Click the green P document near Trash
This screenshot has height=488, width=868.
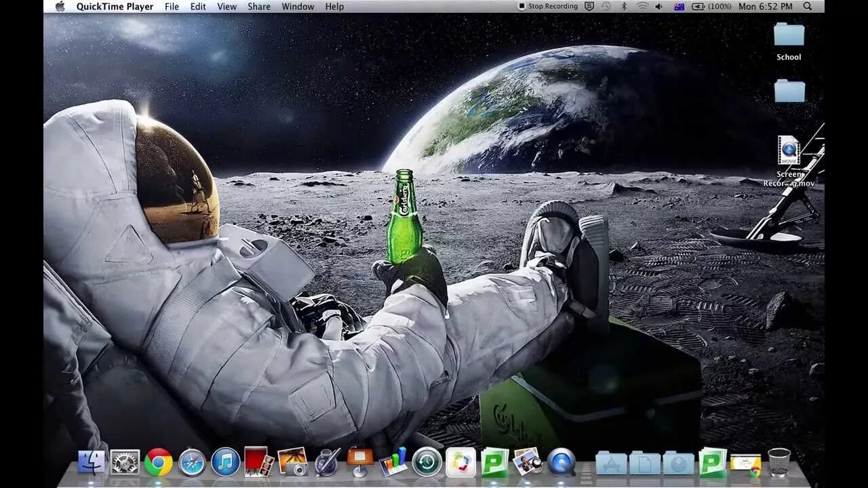click(x=713, y=462)
